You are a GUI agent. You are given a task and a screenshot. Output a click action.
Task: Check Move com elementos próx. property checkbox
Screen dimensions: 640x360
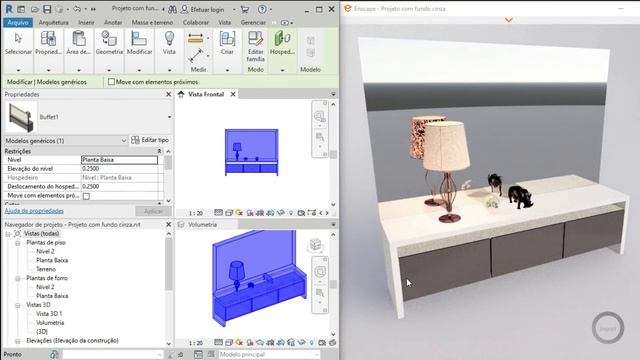tap(86, 196)
